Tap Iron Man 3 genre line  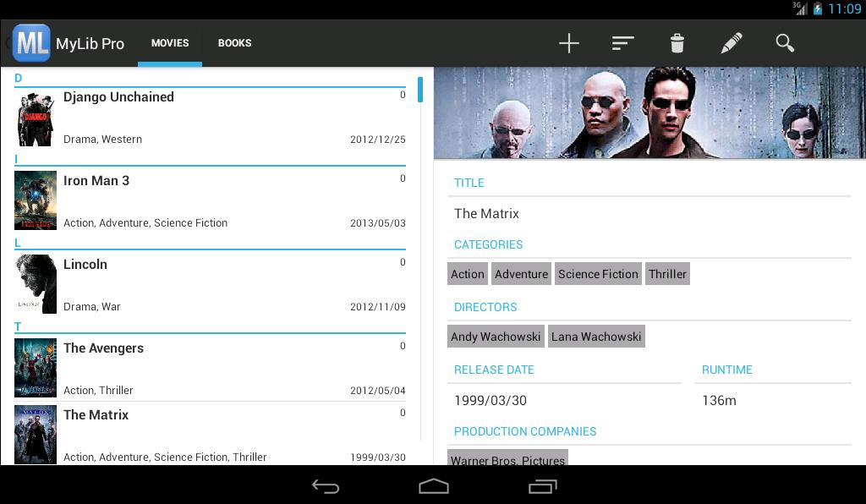145,223
